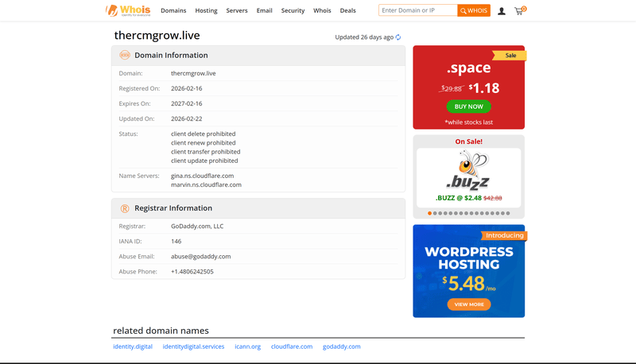Click the GoDaddy.com, LLC registrar value

pos(197,227)
